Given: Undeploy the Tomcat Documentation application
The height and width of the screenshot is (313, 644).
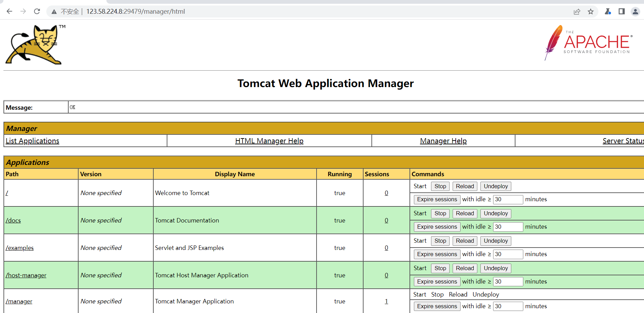Looking at the screenshot, I should click(496, 213).
